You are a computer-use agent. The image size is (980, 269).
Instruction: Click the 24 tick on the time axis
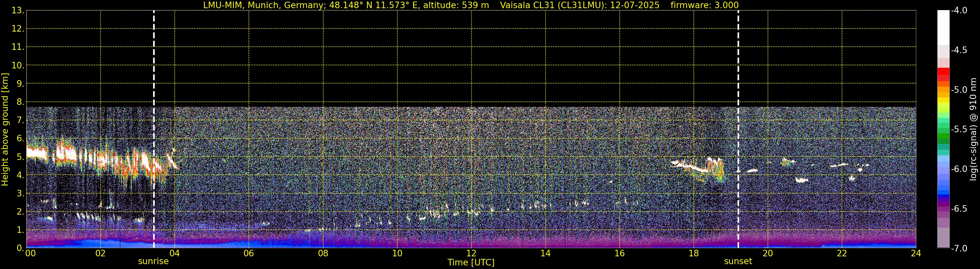point(916,254)
